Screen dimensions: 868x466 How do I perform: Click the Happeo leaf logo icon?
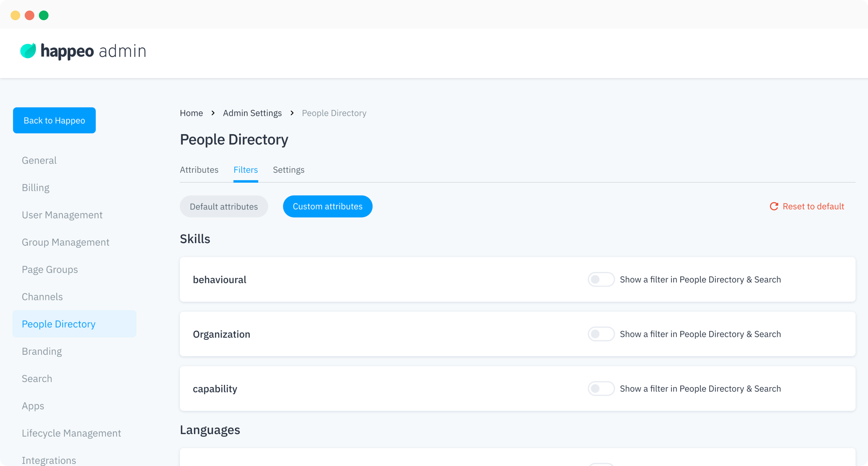click(x=28, y=51)
